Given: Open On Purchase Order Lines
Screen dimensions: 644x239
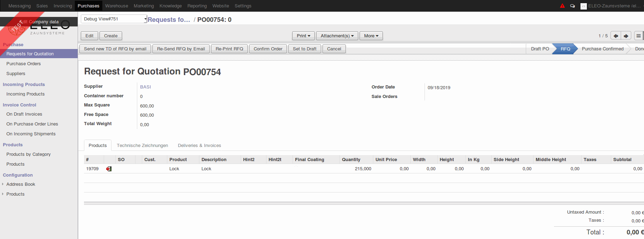Looking at the screenshot, I should coord(32,124).
